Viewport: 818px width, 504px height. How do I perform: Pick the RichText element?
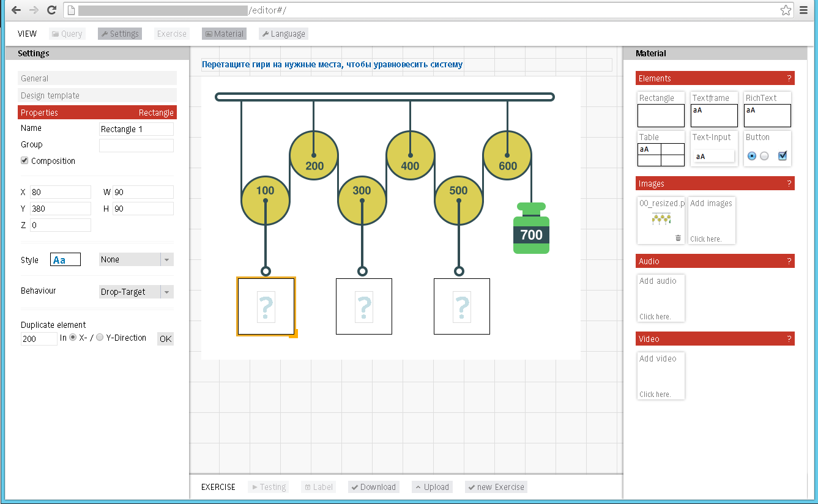coord(767,110)
